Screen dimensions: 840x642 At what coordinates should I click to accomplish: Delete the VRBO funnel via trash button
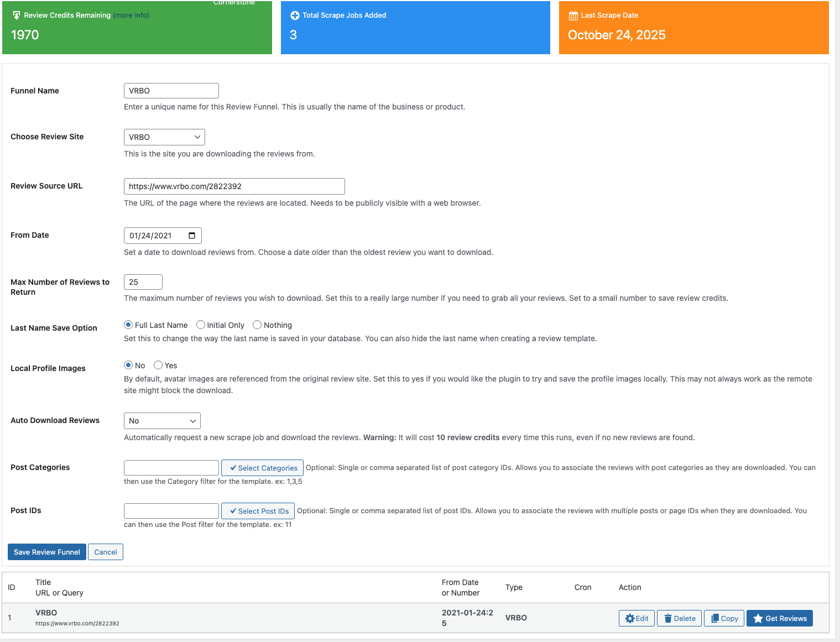point(679,618)
